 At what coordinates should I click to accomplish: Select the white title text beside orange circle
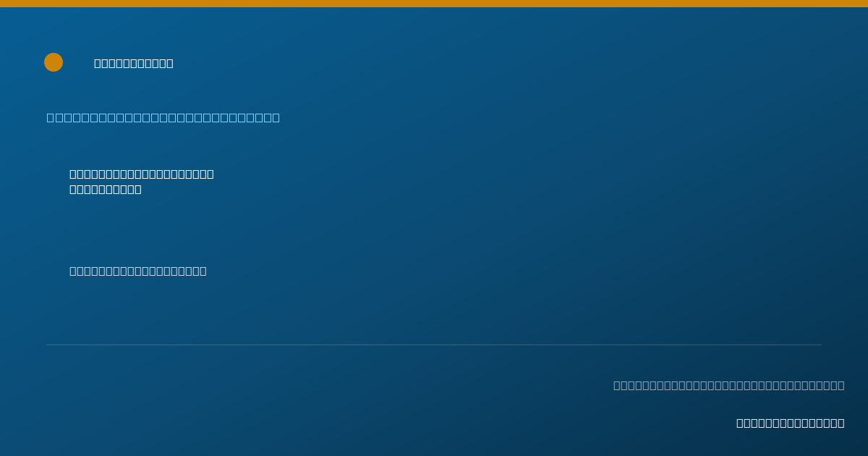134,63
